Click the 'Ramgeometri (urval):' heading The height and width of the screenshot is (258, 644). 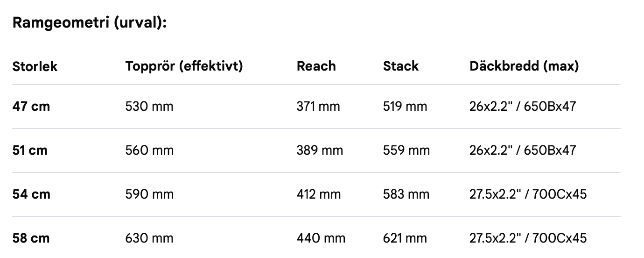point(90,23)
